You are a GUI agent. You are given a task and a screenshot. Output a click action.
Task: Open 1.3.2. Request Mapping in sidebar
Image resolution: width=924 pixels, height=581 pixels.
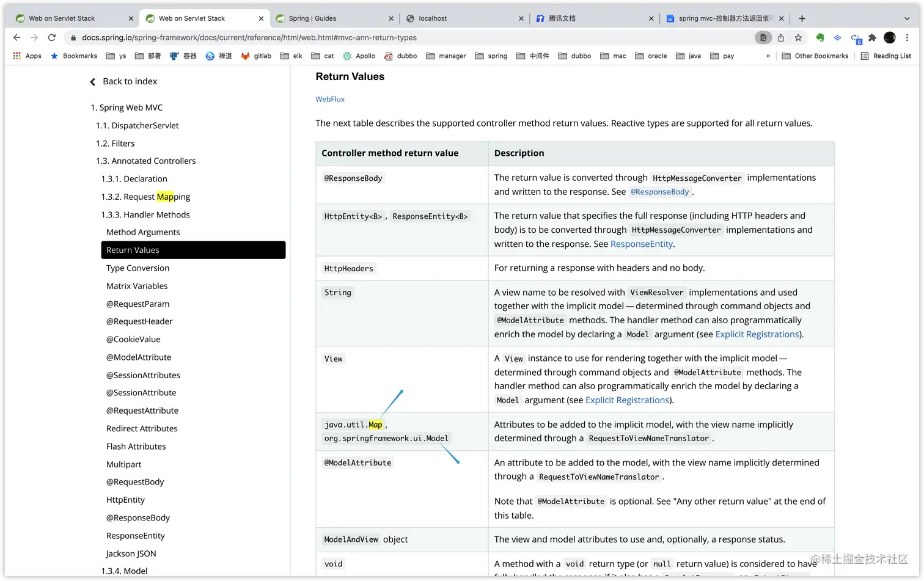coord(145,197)
